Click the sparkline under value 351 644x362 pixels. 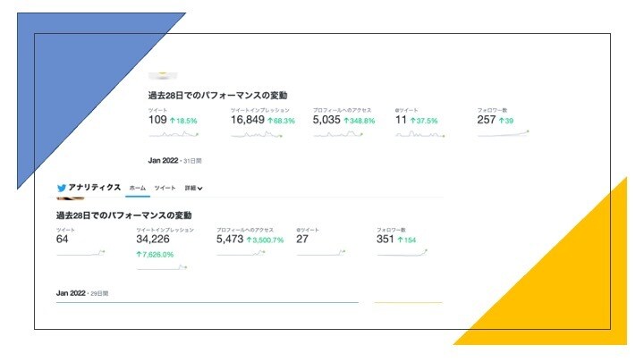pyautogui.click(x=402, y=252)
